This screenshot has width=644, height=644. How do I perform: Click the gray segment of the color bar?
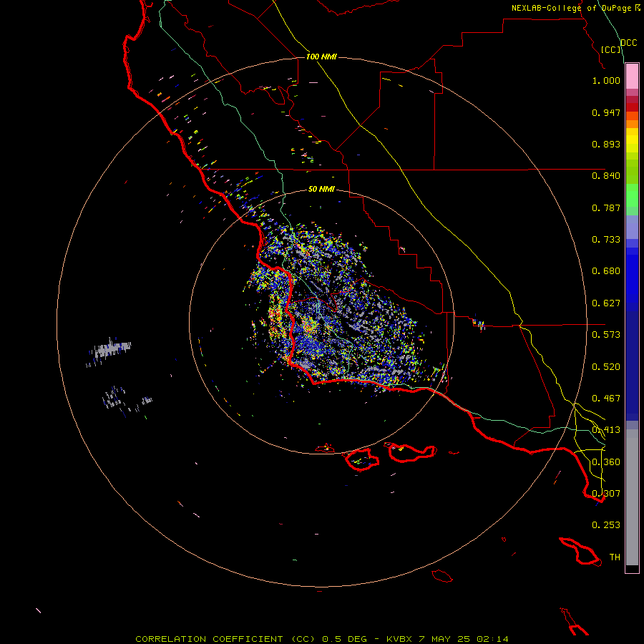(632, 497)
